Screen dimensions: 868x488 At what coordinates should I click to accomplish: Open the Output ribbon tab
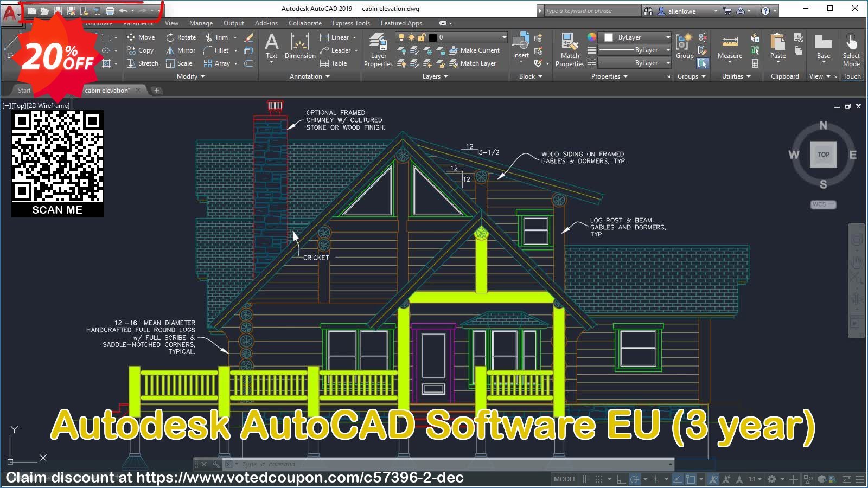(x=234, y=23)
